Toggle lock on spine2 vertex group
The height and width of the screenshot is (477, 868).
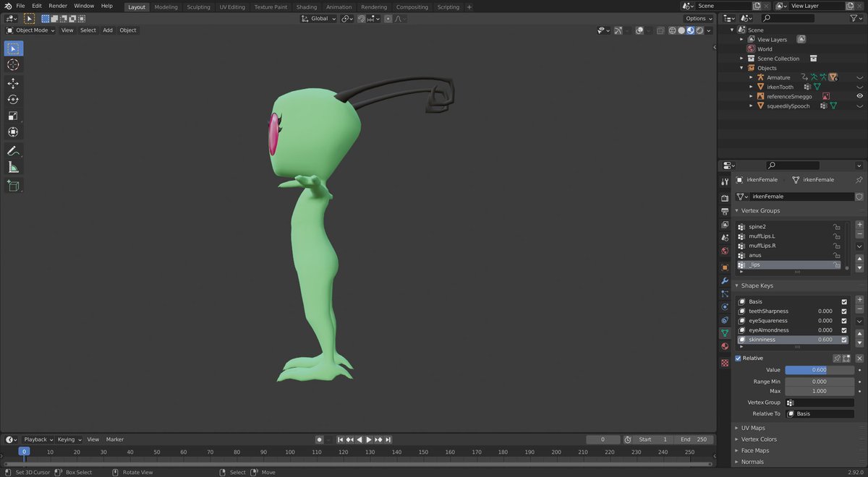pyautogui.click(x=836, y=227)
